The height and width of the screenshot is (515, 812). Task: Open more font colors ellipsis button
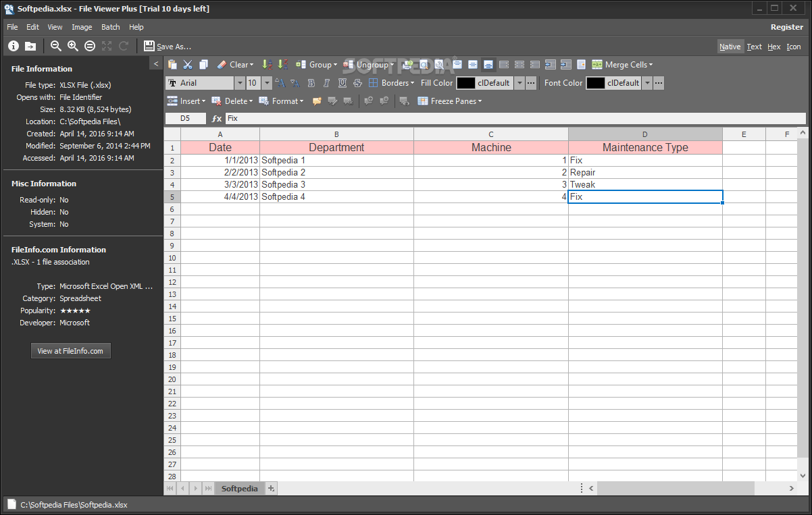659,83
